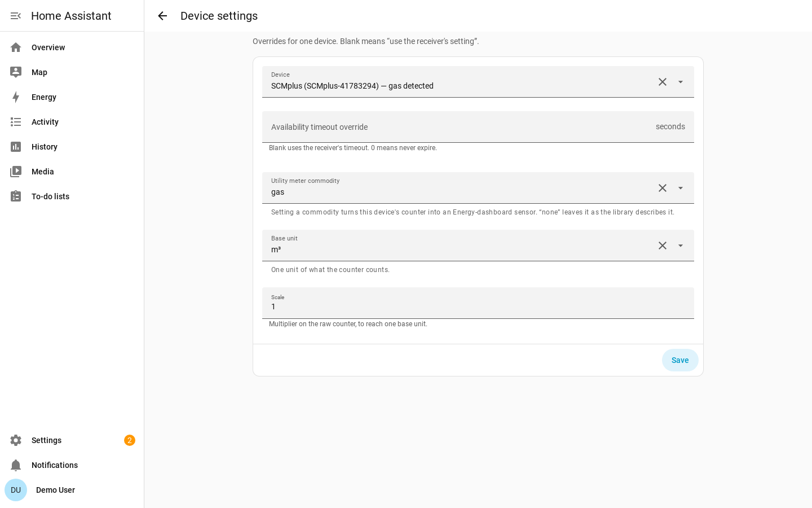This screenshot has width=812, height=508.
Task: Open the To-do lists menu item
Action: (72, 196)
